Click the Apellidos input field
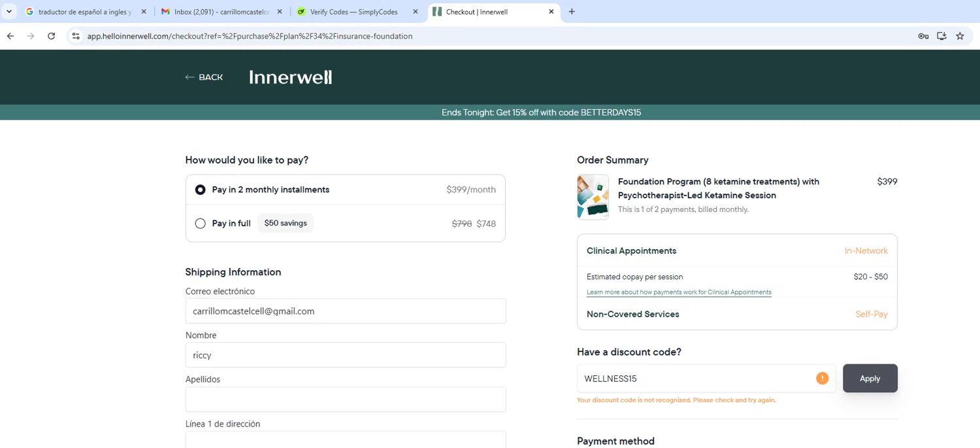 (346, 400)
